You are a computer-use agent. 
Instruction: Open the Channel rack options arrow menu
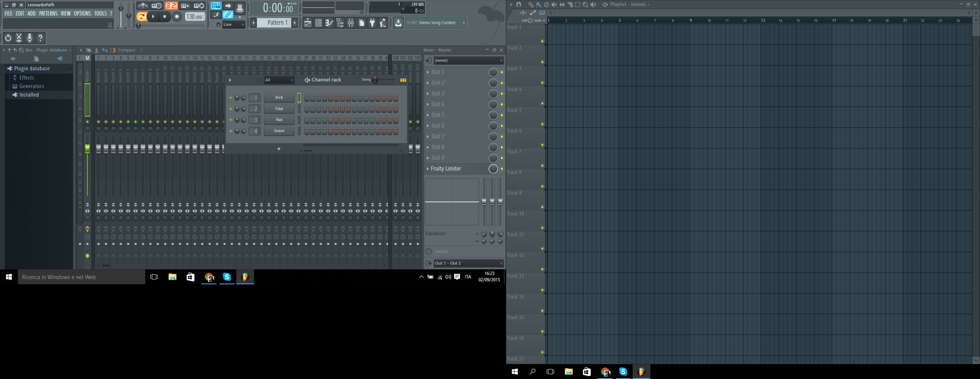(230, 80)
